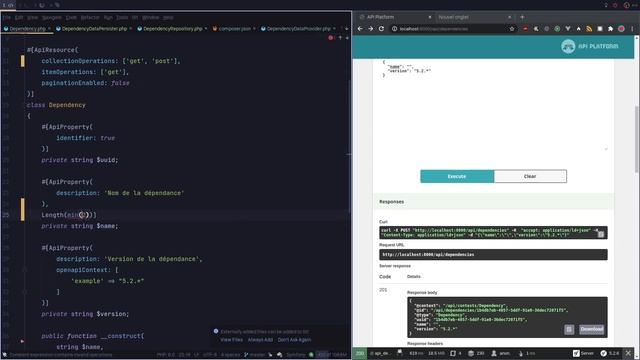Click the Download button in response body
The image size is (640, 360).
click(591, 329)
